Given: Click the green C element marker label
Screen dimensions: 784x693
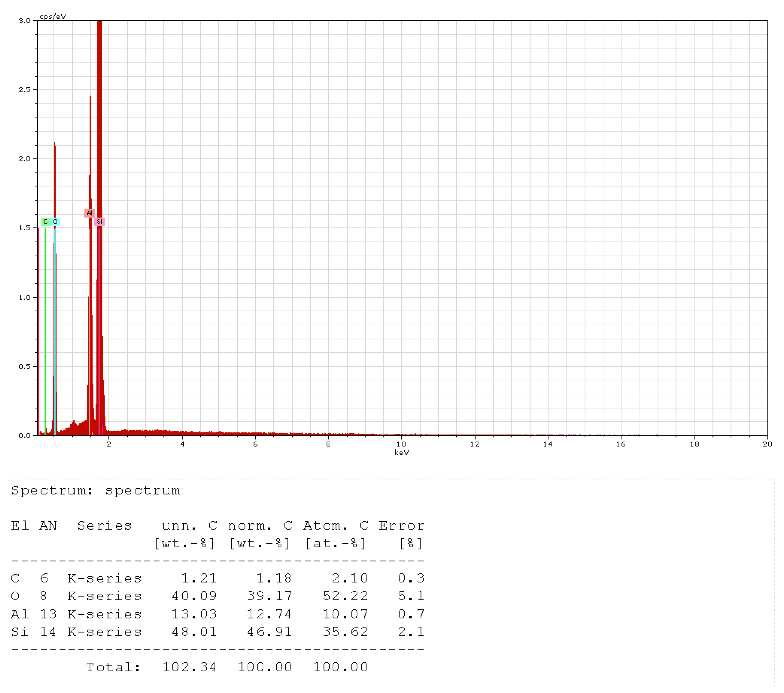Looking at the screenshot, I should [45, 222].
